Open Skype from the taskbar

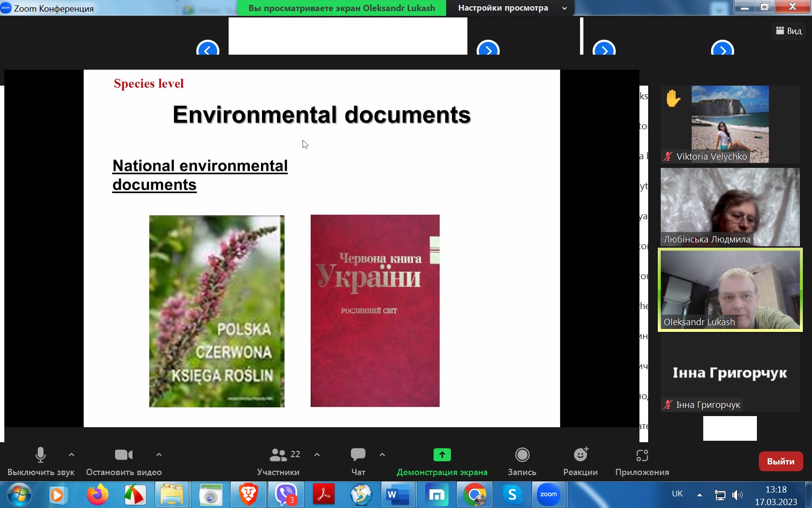tap(512, 495)
